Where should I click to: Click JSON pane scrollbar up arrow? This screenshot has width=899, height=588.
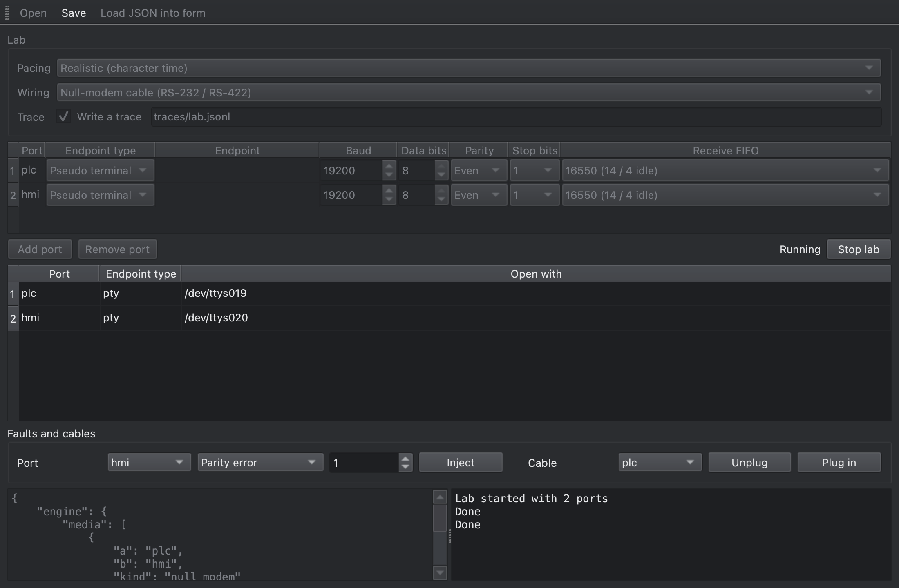pos(440,497)
